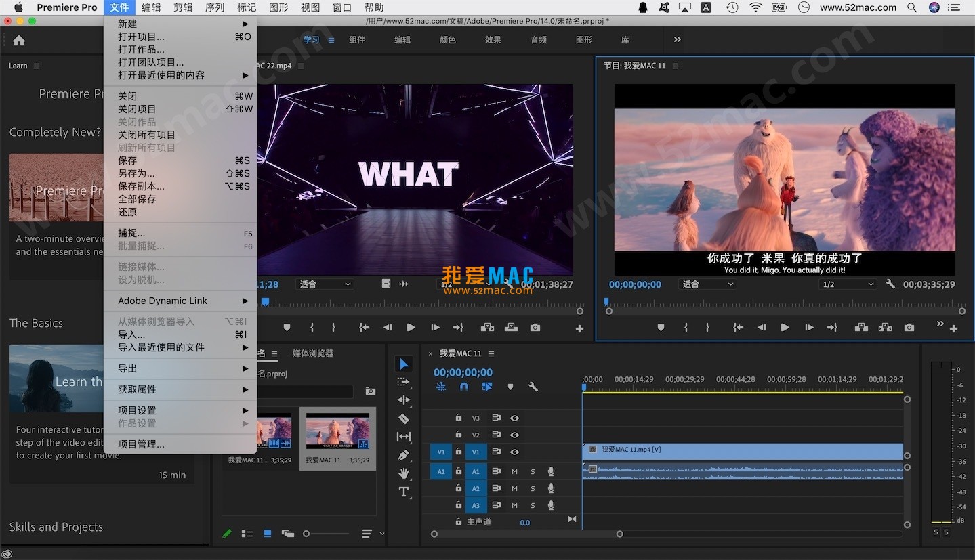Enable voice-over record on A3
Screen dimensions: 975x560
[x=551, y=505]
